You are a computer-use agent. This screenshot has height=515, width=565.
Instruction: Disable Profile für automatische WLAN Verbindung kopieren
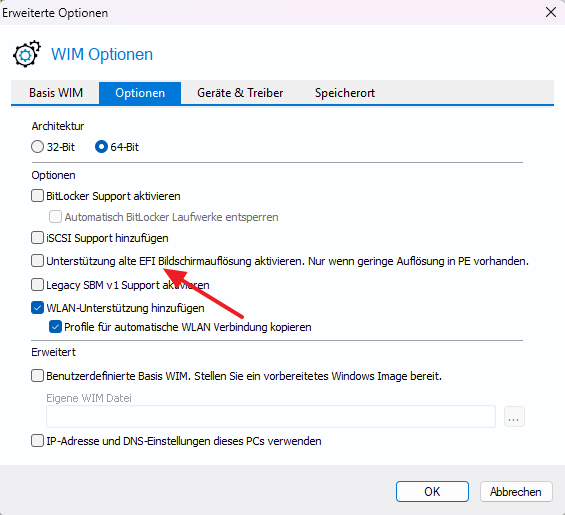[x=55, y=327]
